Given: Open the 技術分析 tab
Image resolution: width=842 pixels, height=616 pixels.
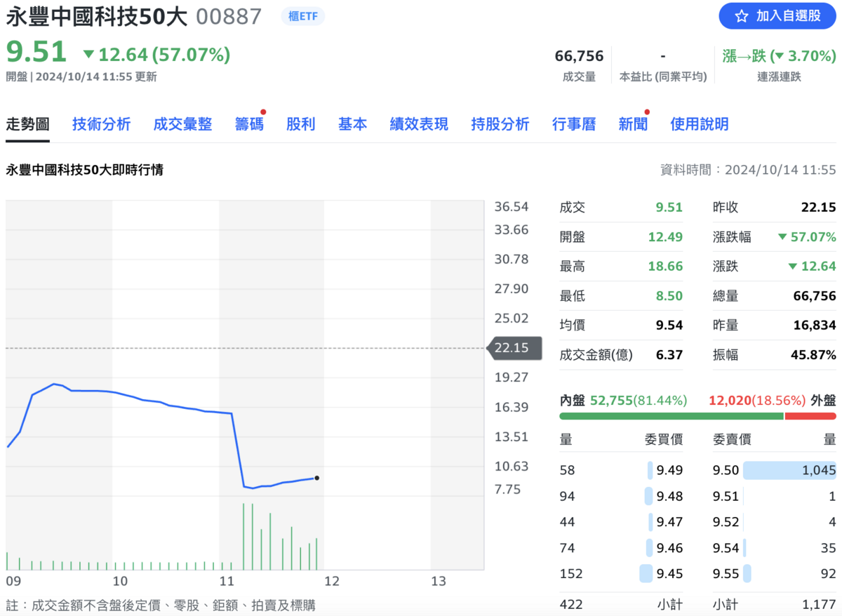Looking at the screenshot, I should click(101, 124).
